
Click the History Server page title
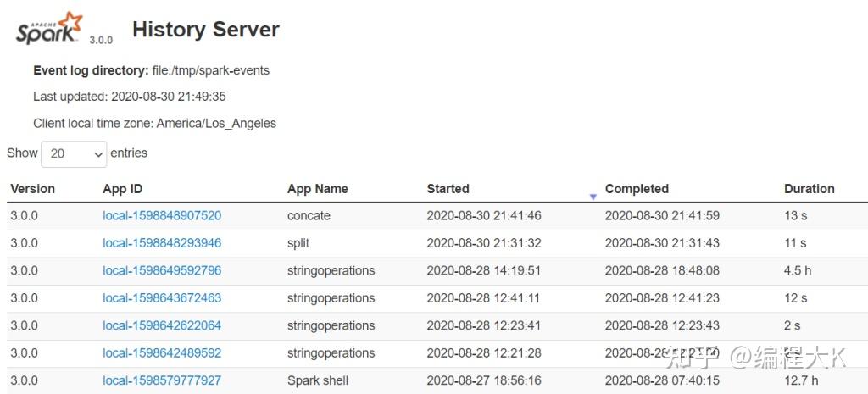click(206, 30)
